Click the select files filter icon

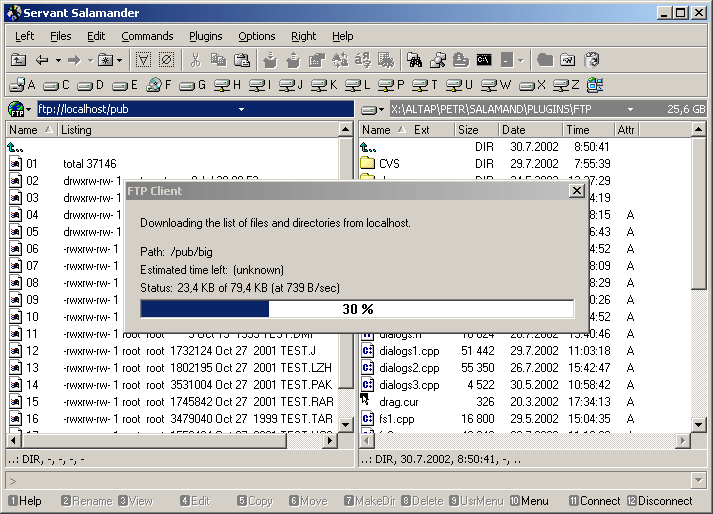[143, 60]
